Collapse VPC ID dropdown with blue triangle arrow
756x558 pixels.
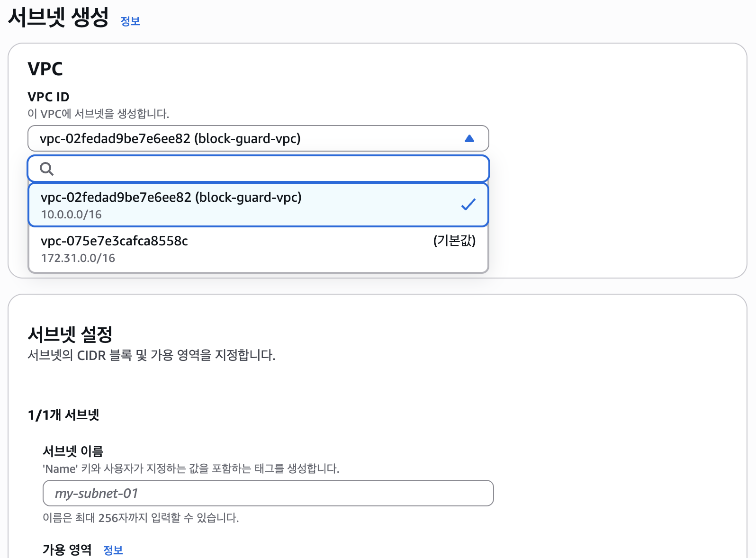(x=469, y=138)
